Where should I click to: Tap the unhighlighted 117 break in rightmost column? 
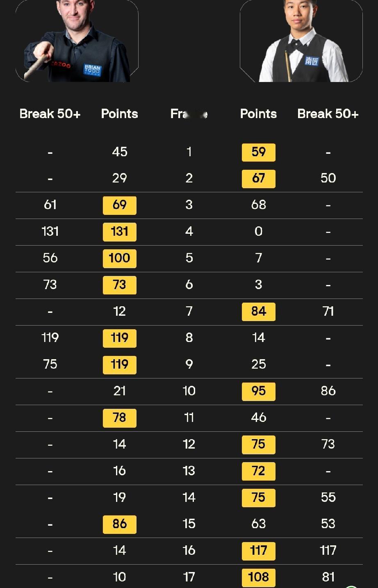coord(328,550)
